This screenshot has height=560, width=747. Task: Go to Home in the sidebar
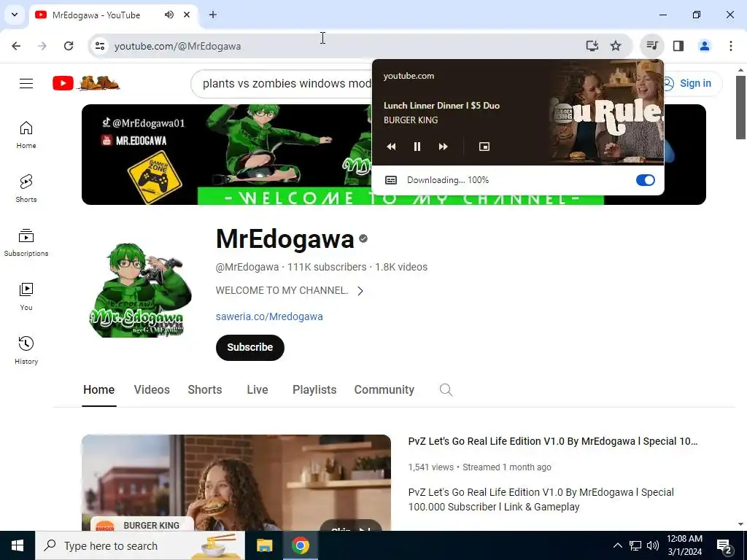click(x=26, y=135)
